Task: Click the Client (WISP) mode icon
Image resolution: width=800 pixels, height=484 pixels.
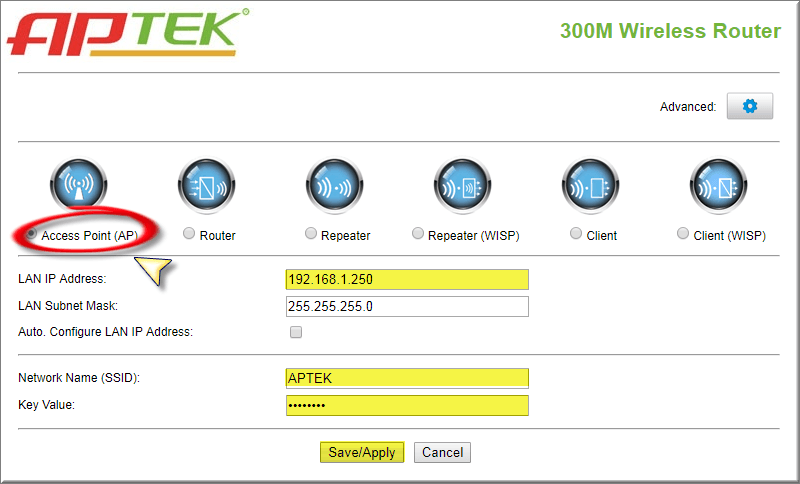Action: coord(718,187)
